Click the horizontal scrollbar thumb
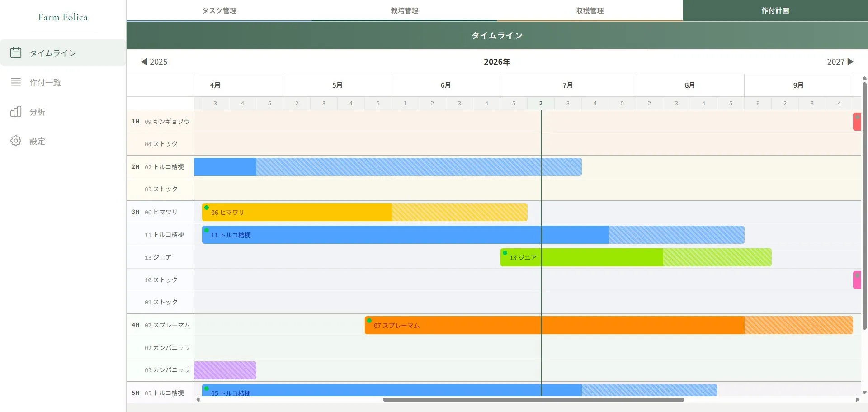Screen dimensions: 868x412 533,399
